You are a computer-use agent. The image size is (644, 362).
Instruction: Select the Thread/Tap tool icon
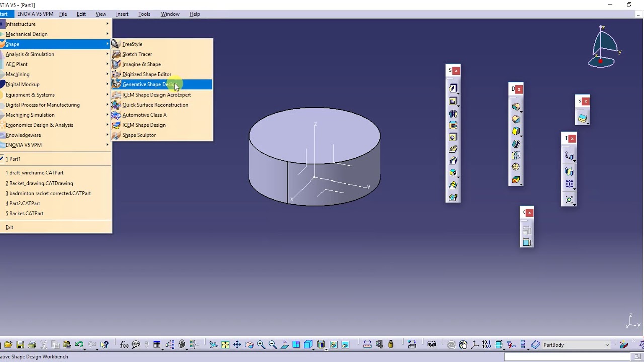[x=516, y=167]
